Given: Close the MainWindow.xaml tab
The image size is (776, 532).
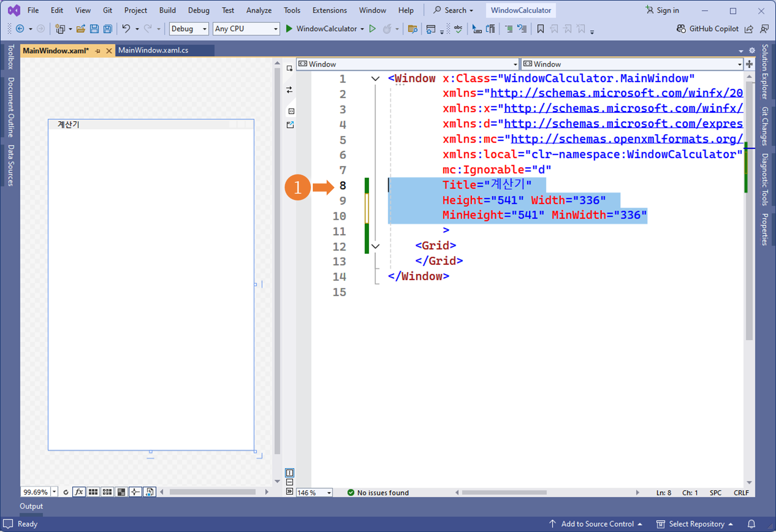Looking at the screenshot, I should pyautogui.click(x=109, y=51).
